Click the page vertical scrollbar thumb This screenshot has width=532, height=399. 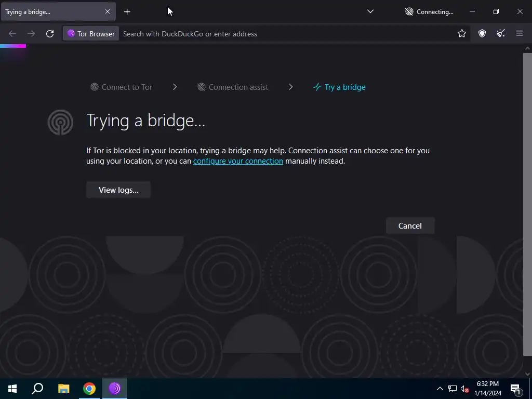pos(527,204)
